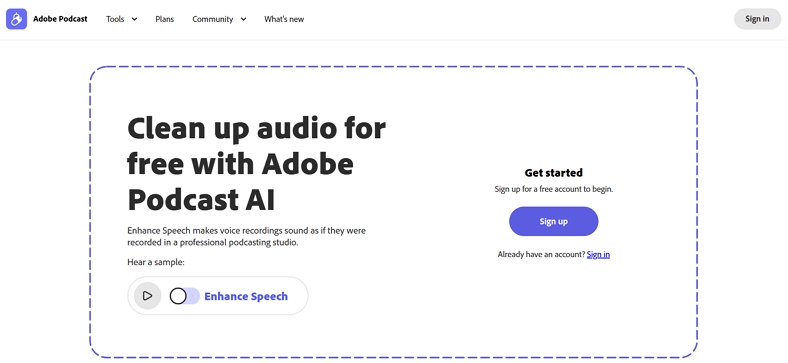Click the Adobe Podcast logo icon
This screenshot has width=788, height=363.
(x=17, y=19)
